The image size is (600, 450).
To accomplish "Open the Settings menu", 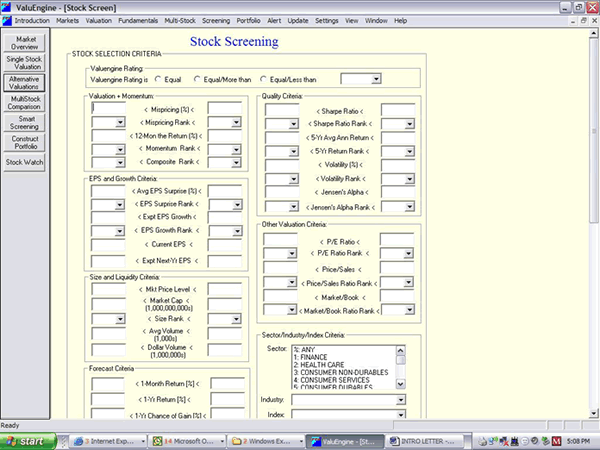I will coord(326,21).
